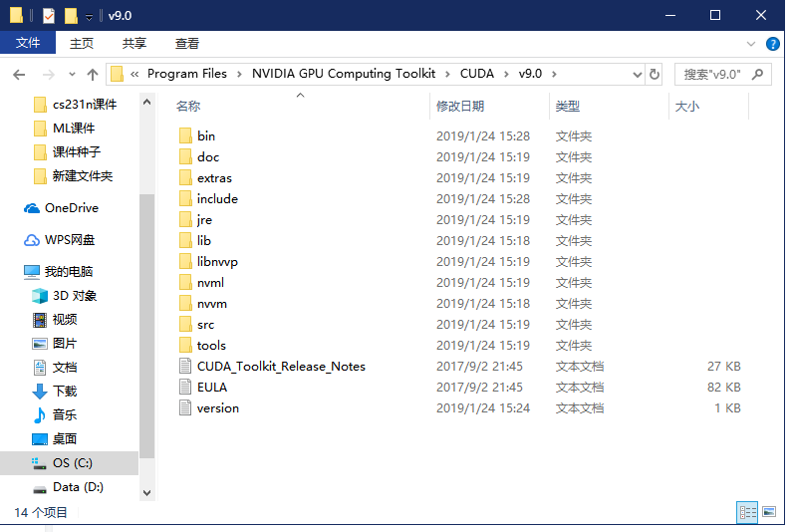Open the 共享 ribbon tab

coord(134,44)
